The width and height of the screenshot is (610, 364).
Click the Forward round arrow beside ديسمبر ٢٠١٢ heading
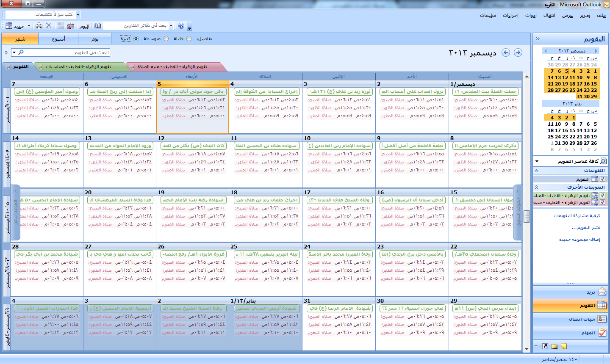[518, 52]
